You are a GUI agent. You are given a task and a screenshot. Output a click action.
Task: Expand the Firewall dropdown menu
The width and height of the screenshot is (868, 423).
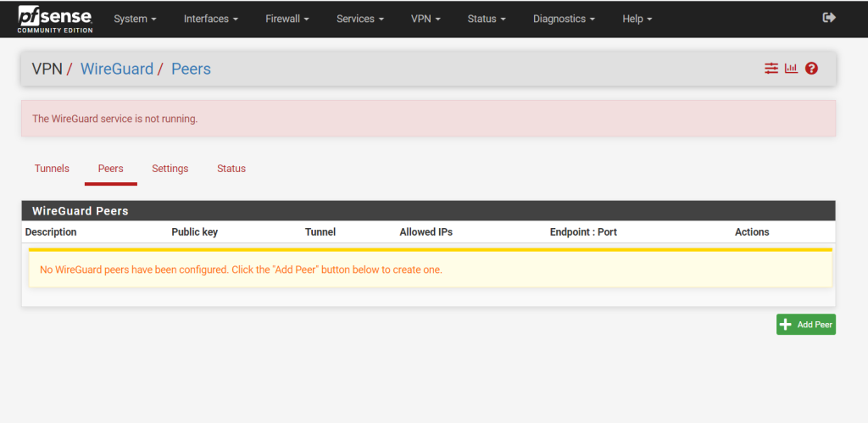tap(287, 19)
